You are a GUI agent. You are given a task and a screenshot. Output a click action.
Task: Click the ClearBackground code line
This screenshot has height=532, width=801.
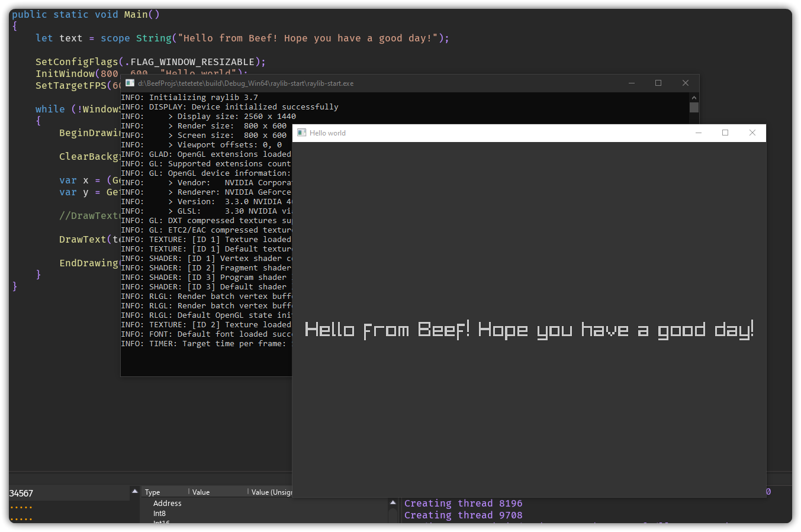(x=89, y=156)
